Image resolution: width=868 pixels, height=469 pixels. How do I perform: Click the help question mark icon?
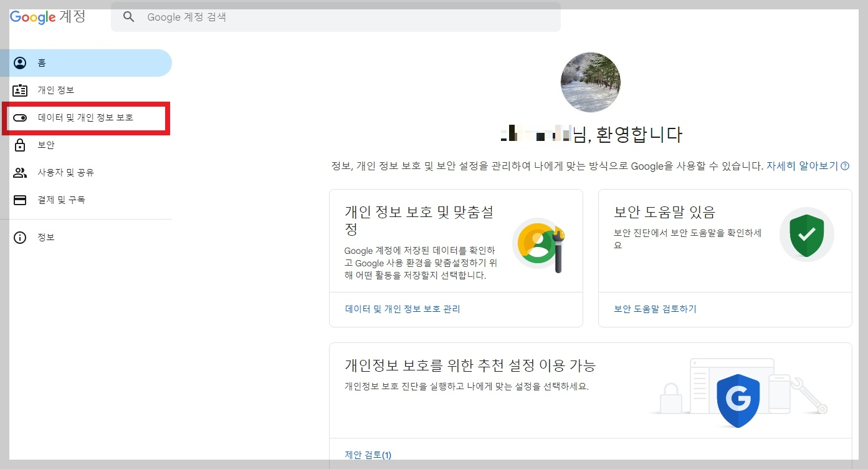point(845,166)
